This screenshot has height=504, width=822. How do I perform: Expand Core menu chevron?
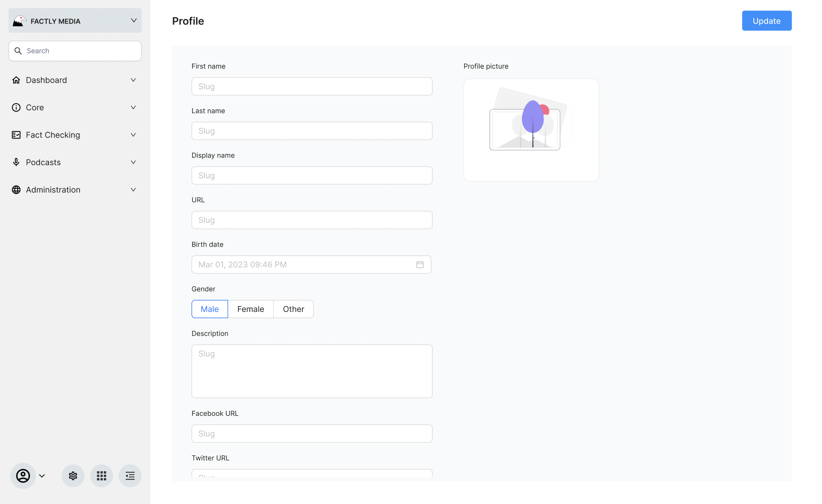[x=134, y=108]
